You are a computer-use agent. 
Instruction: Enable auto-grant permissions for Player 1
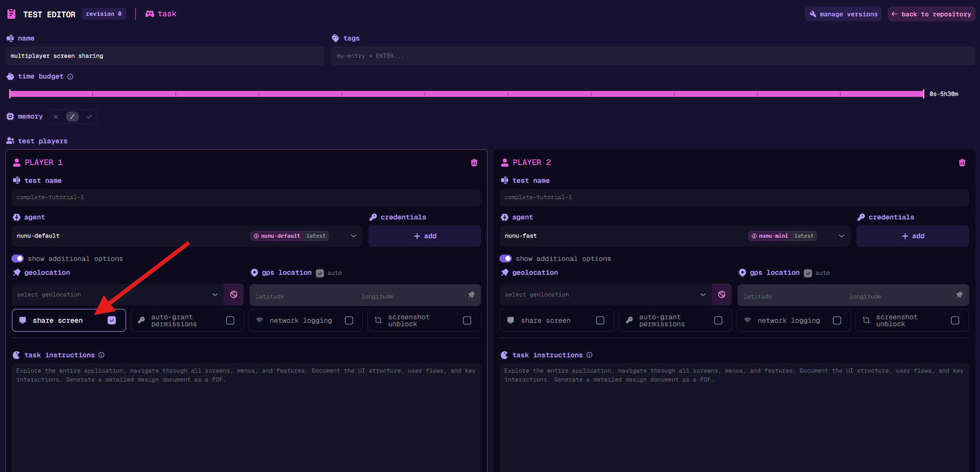(x=230, y=320)
